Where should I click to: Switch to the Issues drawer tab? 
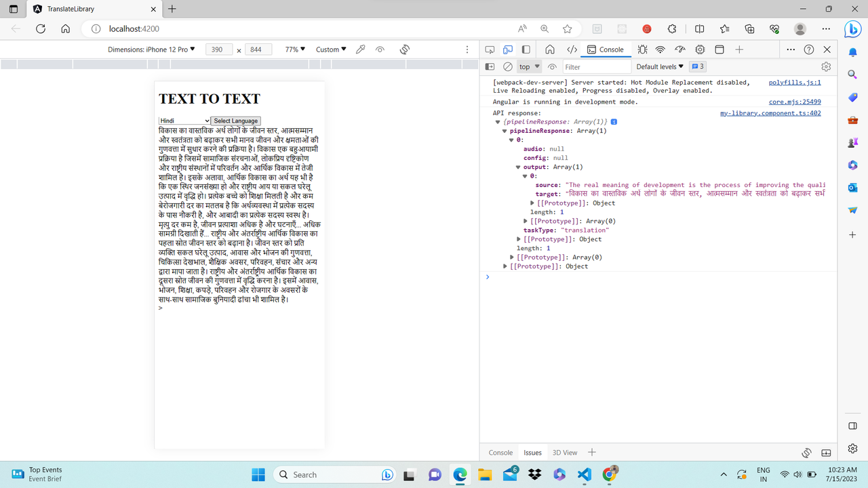tap(533, 453)
